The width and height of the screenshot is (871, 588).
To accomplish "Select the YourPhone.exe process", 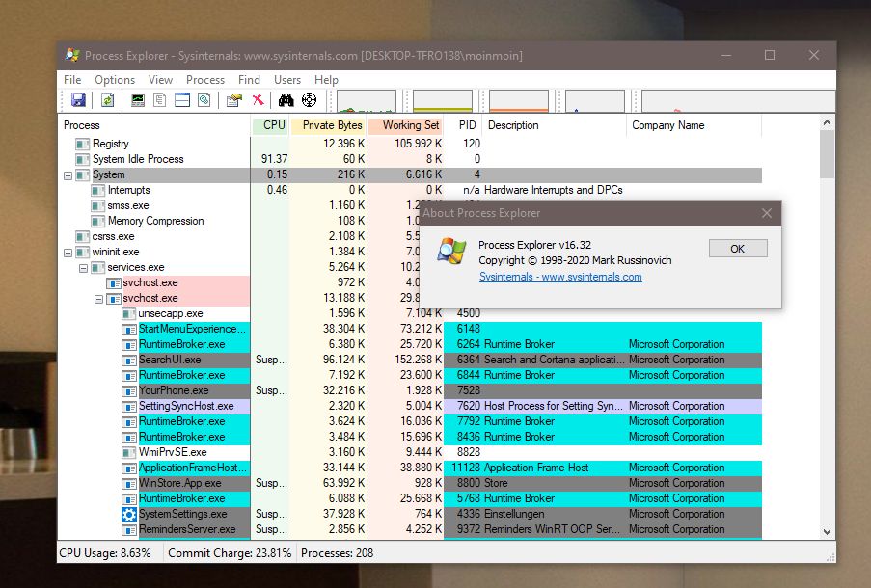I will pos(174,391).
